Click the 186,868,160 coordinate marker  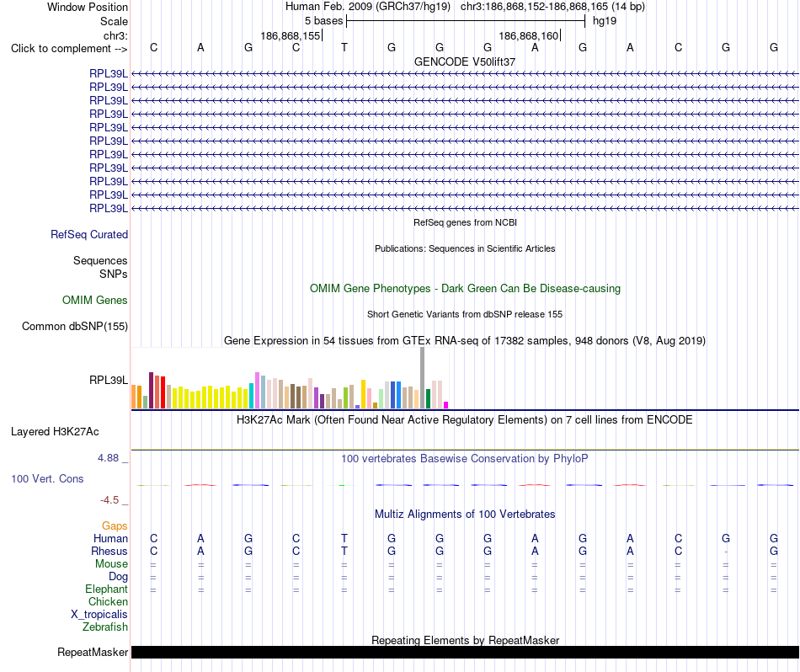coord(529,35)
